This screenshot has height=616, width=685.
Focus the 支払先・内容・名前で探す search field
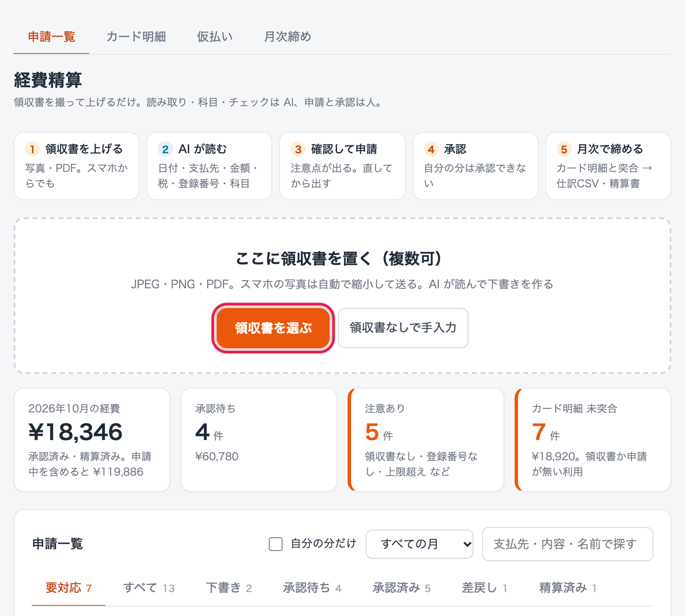coord(568,544)
